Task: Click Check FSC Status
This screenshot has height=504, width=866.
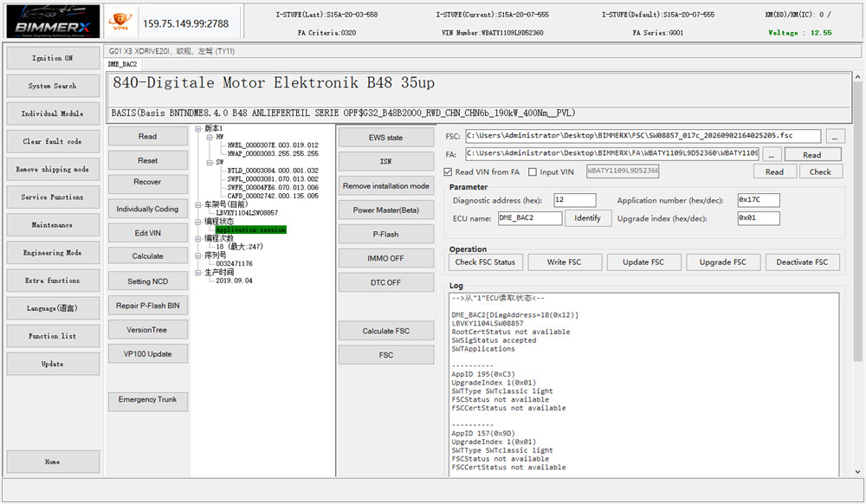Action: coord(485,262)
